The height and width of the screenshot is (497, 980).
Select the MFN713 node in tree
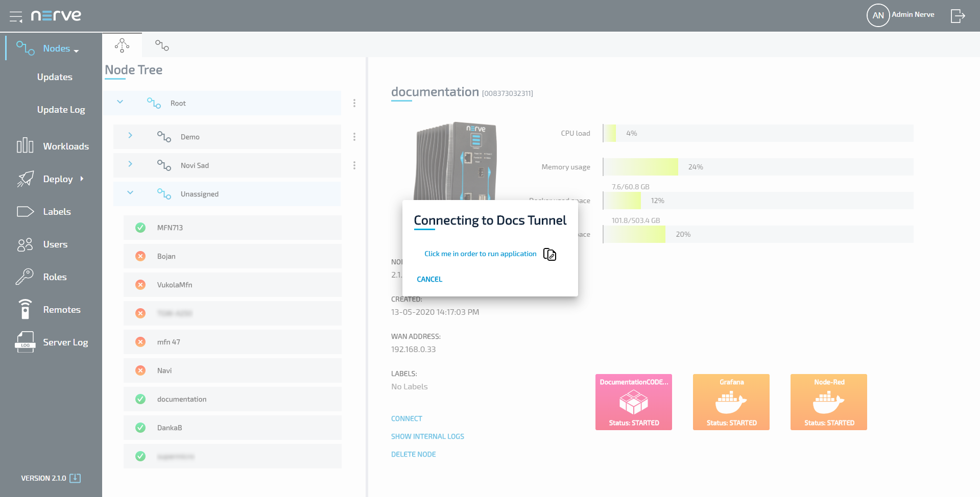point(170,228)
